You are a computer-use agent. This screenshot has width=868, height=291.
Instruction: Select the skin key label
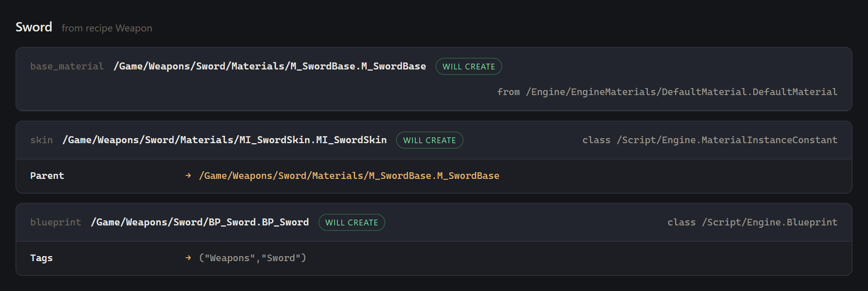pos(41,140)
